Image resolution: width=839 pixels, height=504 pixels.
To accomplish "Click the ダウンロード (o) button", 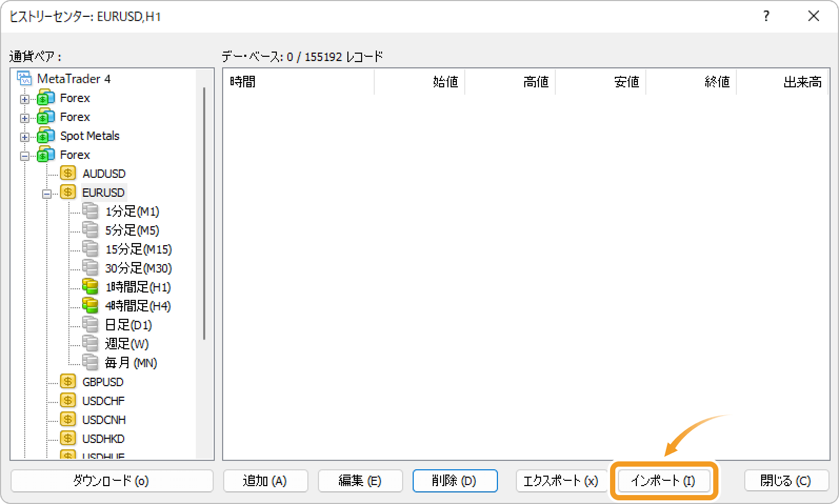I will pos(112,481).
